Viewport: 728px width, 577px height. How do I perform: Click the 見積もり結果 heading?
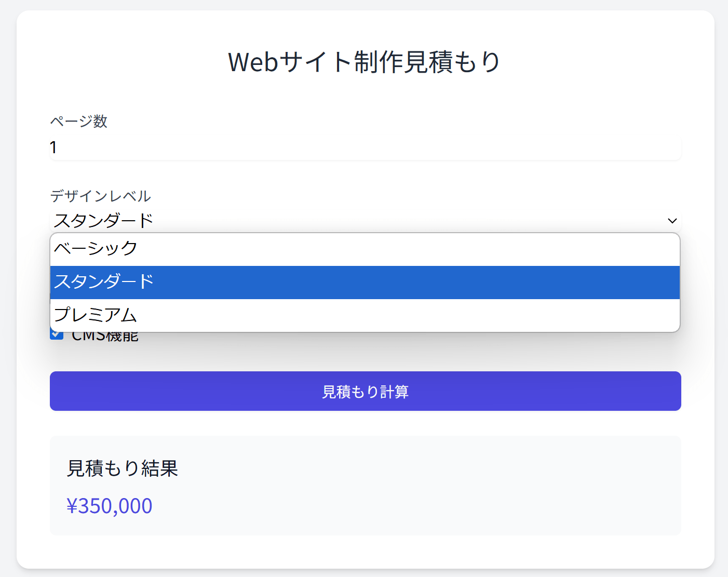pyautogui.click(x=122, y=468)
